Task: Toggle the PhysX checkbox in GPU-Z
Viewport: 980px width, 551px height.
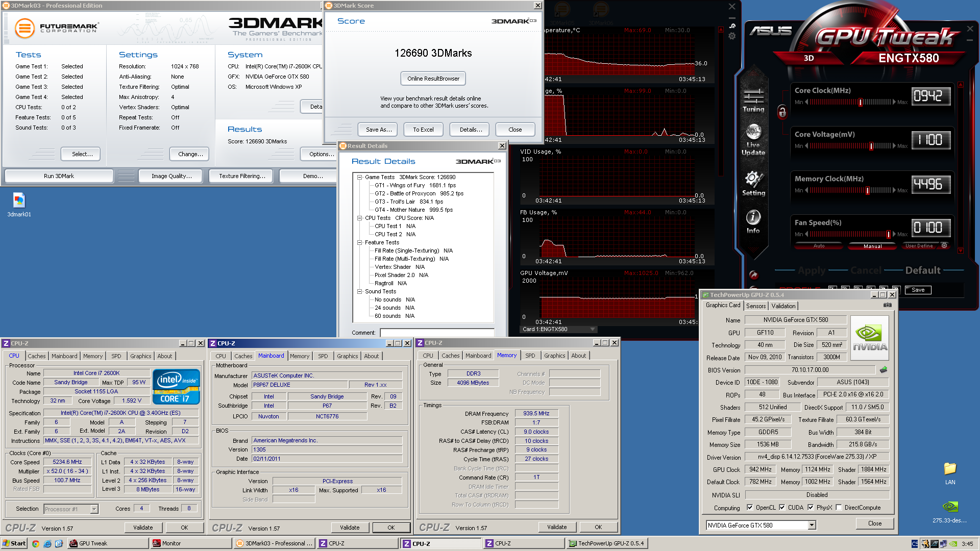Action: (811, 508)
